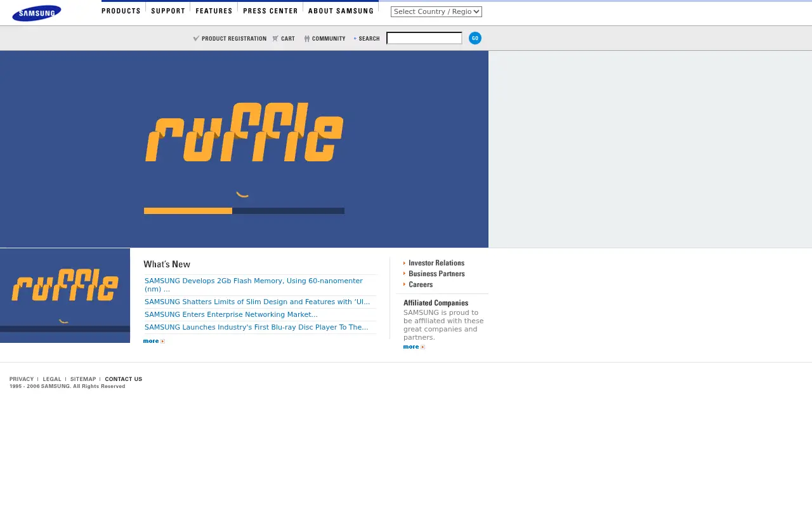Open the Support menu
The image size is (812, 508).
coord(168,11)
